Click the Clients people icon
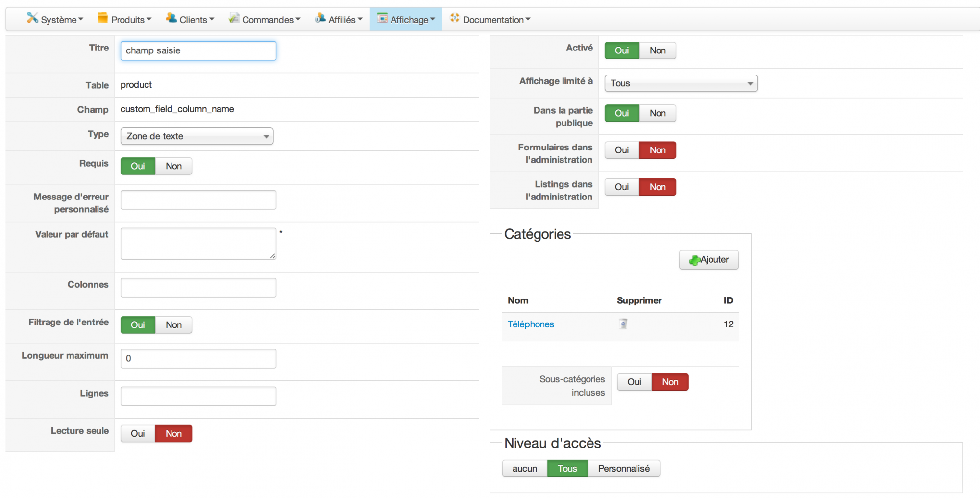 [x=171, y=18]
